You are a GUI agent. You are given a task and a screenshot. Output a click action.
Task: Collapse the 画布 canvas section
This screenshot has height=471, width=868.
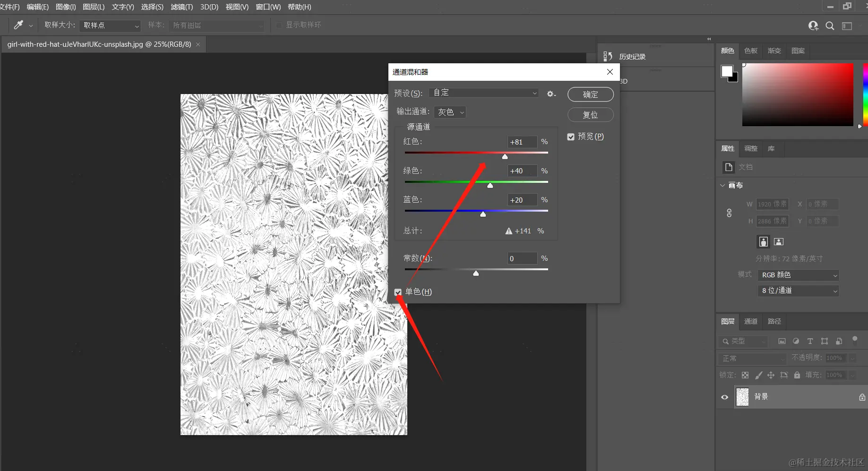pyautogui.click(x=722, y=186)
